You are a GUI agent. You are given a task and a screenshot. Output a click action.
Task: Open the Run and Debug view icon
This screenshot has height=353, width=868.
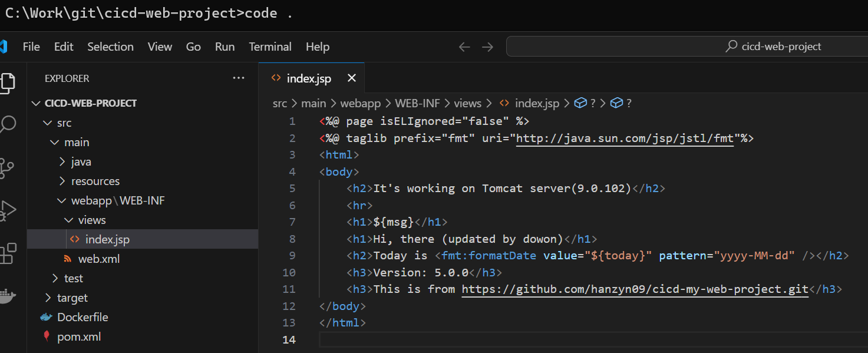(7, 210)
